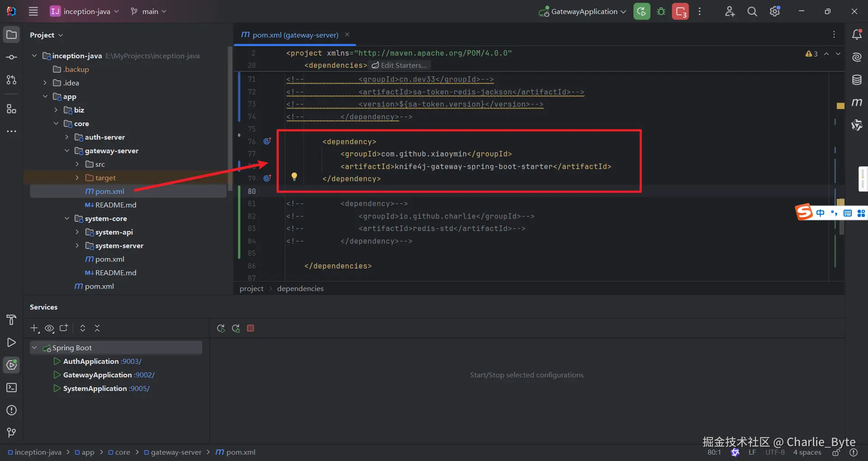Open the Pull Requests tool window
Image resolution: width=868 pixels, height=461 pixels.
pos(12,80)
